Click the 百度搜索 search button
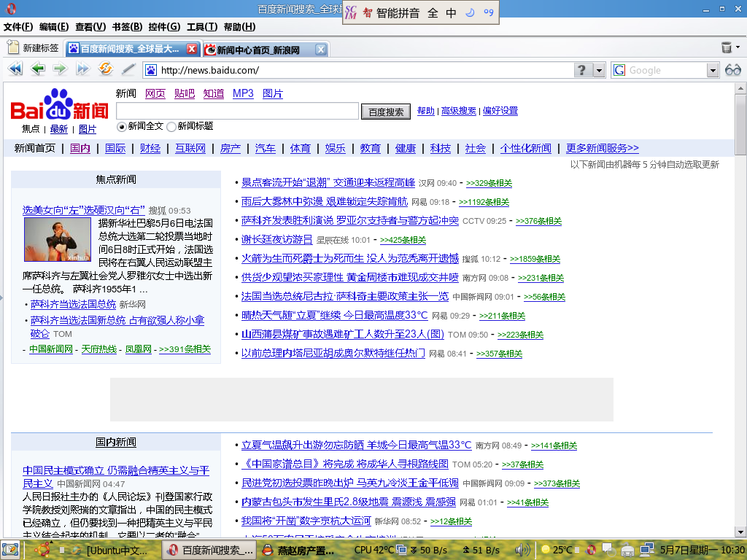The height and width of the screenshot is (560, 747). pyautogui.click(x=386, y=112)
